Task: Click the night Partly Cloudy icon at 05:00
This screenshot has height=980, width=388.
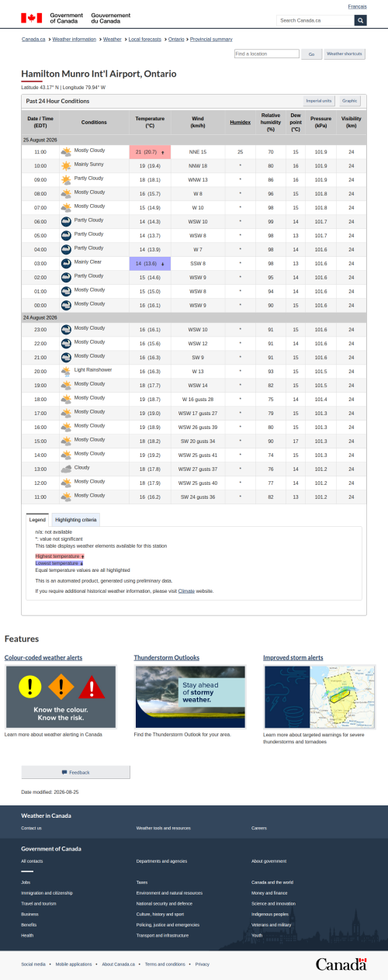Action: point(66,235)
